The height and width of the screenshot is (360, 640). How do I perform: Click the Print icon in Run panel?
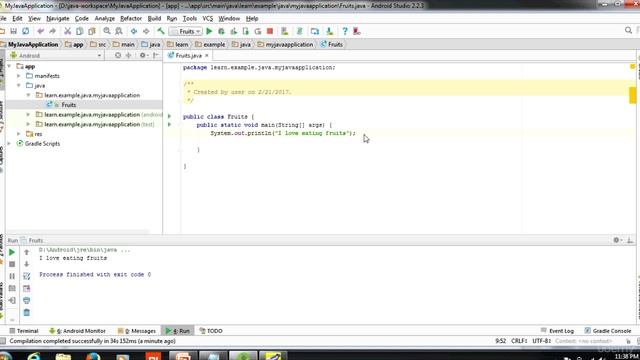[x=27, y=300]
